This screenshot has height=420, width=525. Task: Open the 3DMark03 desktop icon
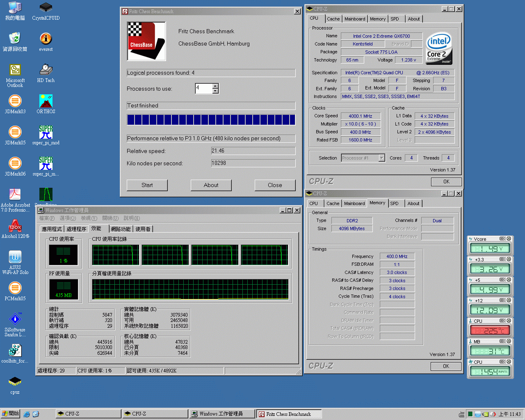point(15,105)
